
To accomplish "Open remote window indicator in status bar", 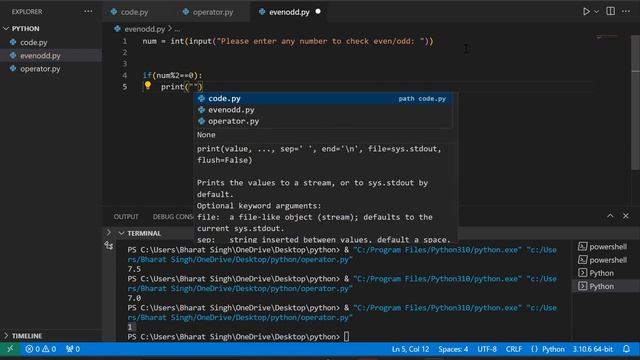I will [x=10, y=349].
